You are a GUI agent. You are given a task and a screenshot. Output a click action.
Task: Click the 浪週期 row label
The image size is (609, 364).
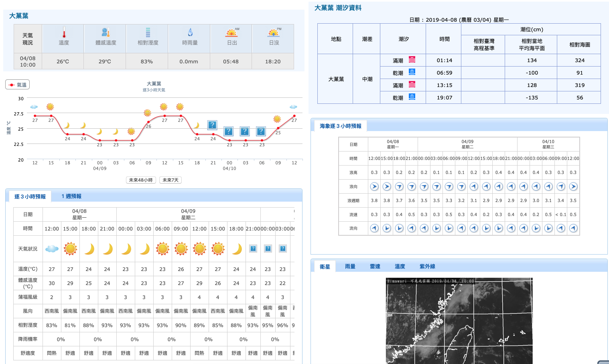click(353, 200)
